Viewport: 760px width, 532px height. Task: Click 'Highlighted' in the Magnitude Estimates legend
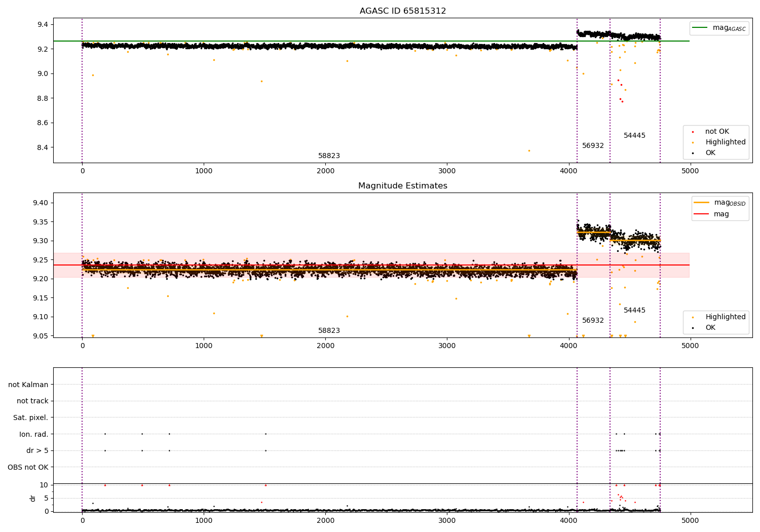[726, 317]
